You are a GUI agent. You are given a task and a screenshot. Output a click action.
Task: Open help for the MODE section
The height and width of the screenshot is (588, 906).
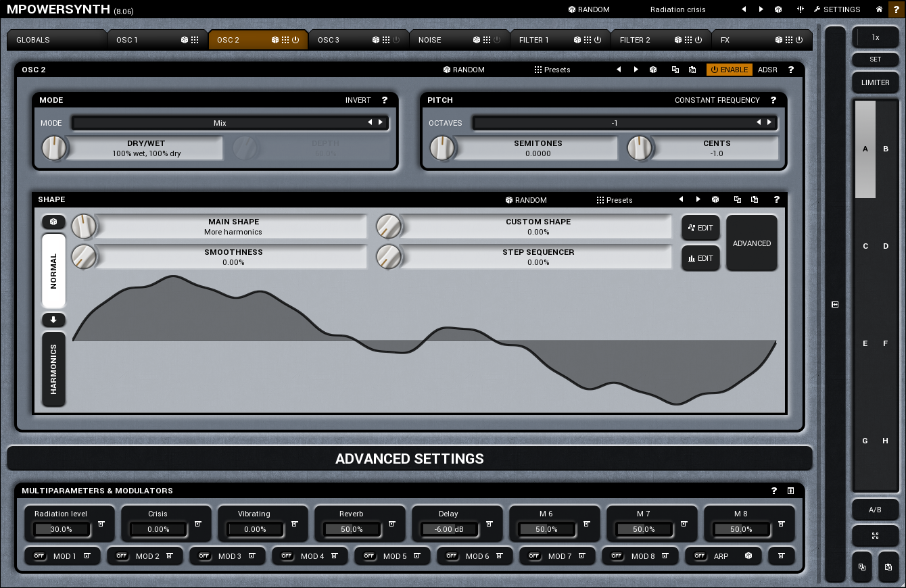click(385, 100)
